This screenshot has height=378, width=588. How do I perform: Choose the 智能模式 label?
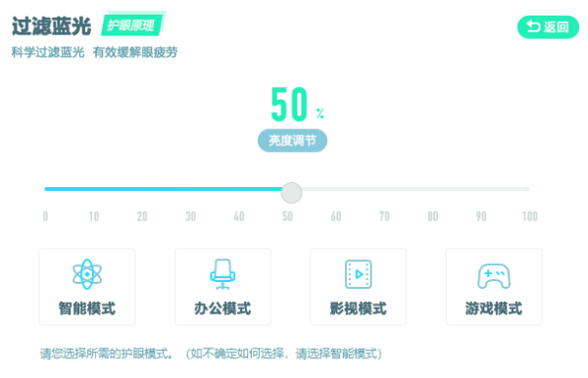click(87, 308)
